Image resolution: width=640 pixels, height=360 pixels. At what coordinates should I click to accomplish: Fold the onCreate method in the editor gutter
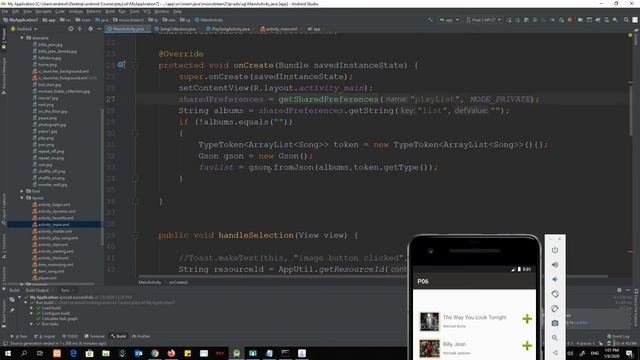point(135,65)
